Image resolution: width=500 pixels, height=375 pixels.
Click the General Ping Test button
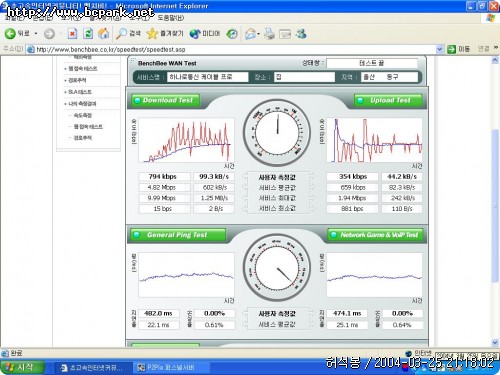pyautogui.click(x=178, y=235)
